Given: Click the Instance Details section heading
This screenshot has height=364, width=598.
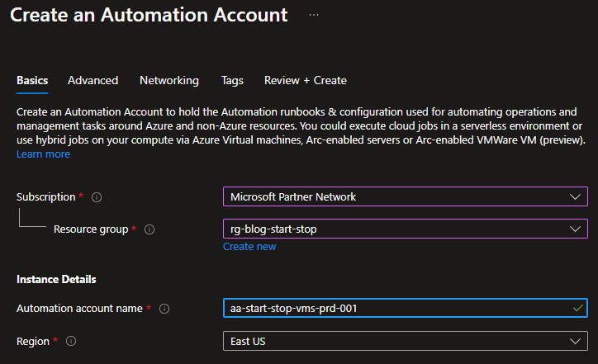Looking at the screenshot, I should coord(56,280).
